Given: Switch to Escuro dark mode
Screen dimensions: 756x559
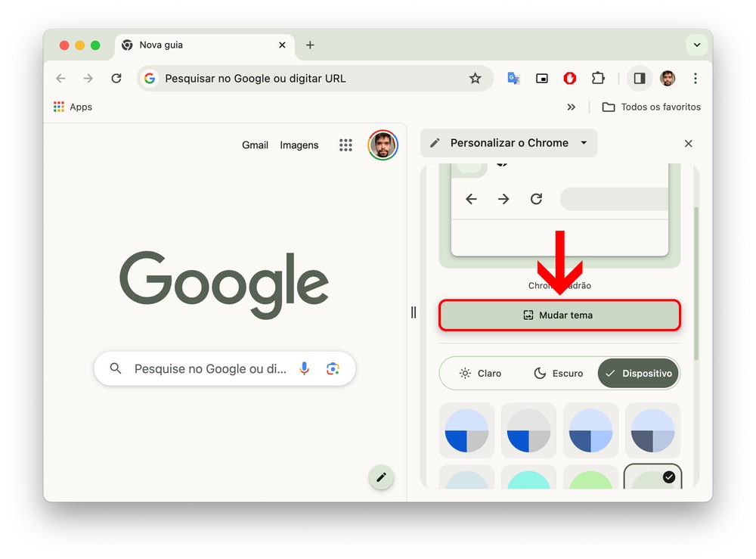Looking at the screenshot, I should click(x=559, y=373).
